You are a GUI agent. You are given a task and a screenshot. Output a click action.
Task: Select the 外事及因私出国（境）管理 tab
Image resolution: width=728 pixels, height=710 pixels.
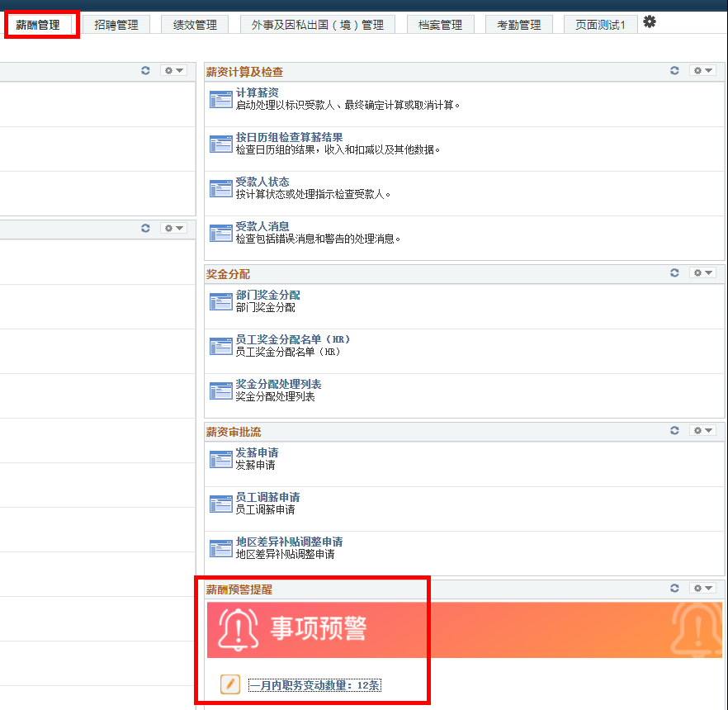[x=318, y=25]
